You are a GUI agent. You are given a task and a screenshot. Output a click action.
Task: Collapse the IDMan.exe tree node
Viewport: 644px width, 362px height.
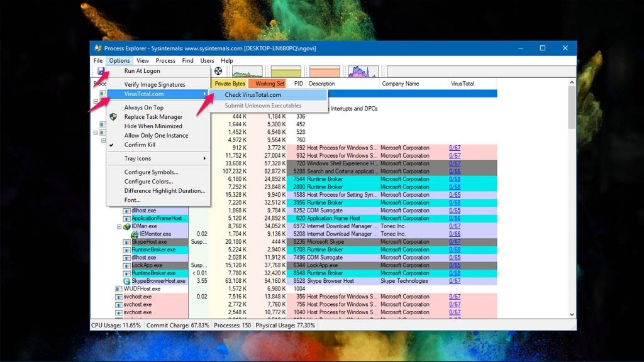[x=119, y=226]
